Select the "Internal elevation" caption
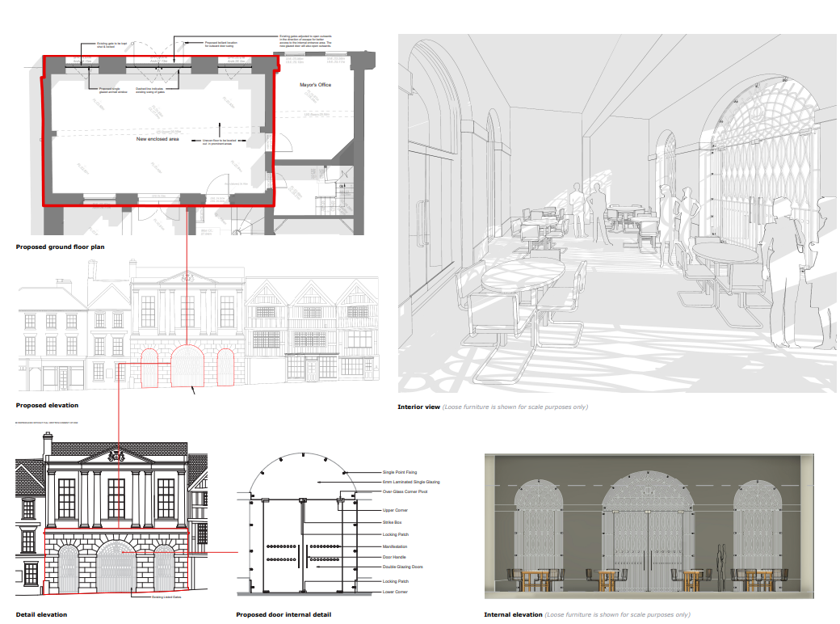This screenshot has height=624, width=840. pyautogui.click(x=513, y=614)
